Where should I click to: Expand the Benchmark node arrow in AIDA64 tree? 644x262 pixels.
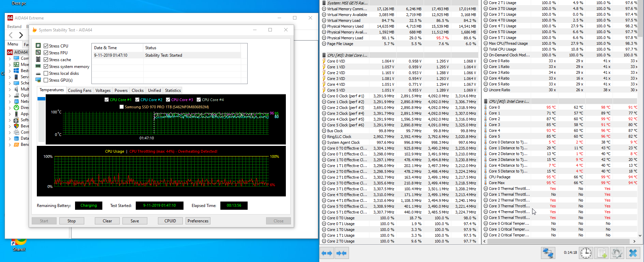point(10,144)
